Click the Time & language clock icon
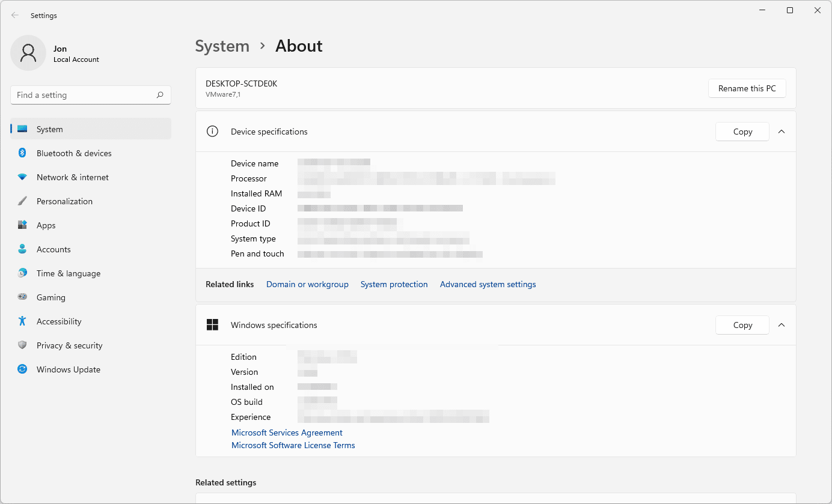 [22, 273]
